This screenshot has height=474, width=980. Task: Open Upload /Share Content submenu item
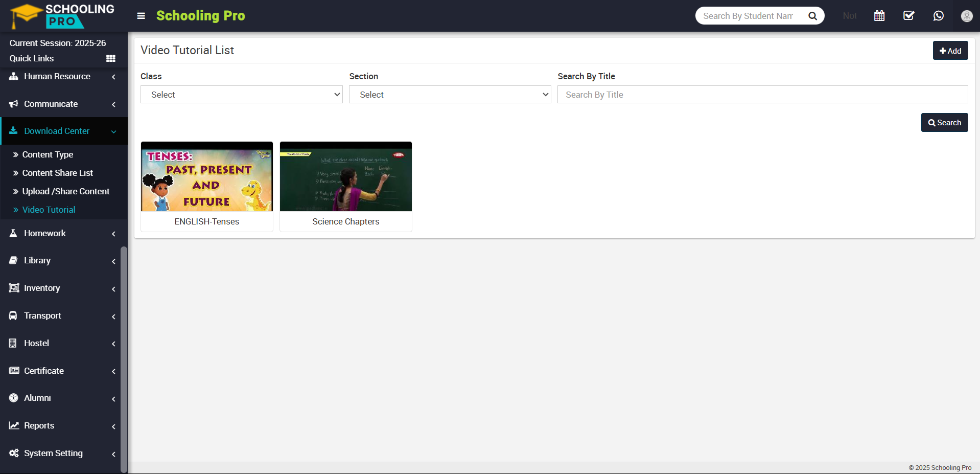coord(66,191)
